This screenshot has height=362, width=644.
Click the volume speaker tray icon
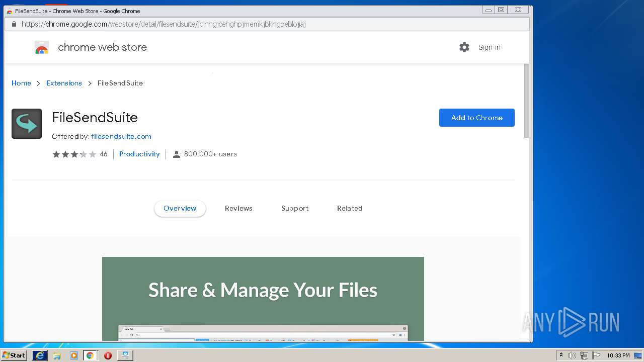coord(572,355)
